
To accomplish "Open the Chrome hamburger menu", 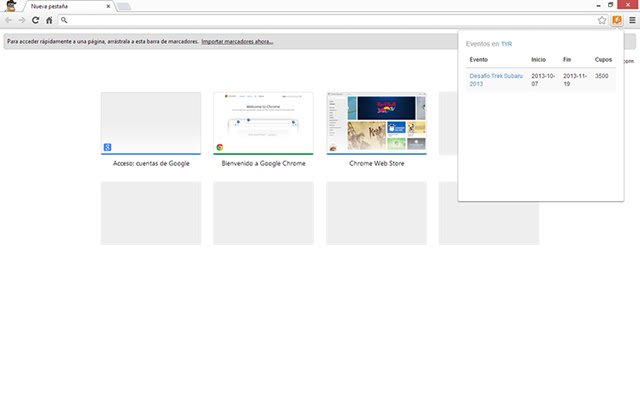I will tap(632, 20).
